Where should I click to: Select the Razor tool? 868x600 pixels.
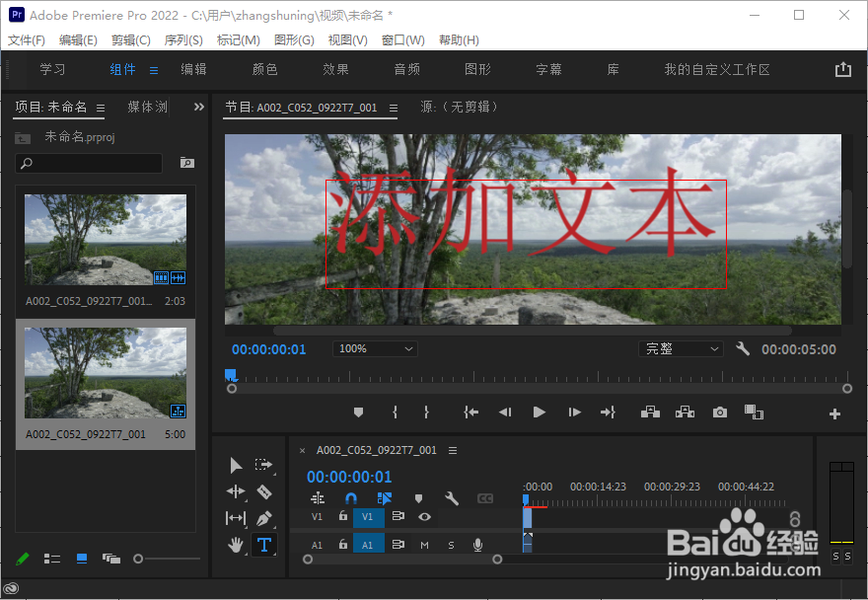tap(264, 491)
